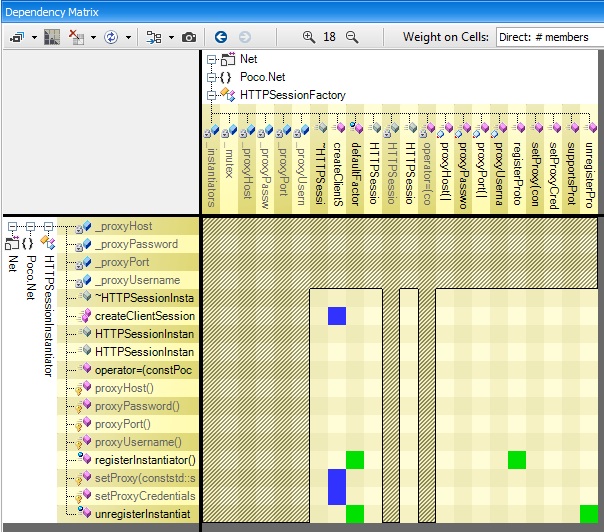
Task: Click blue cell in createClientSession row
Action: (337, 316)
